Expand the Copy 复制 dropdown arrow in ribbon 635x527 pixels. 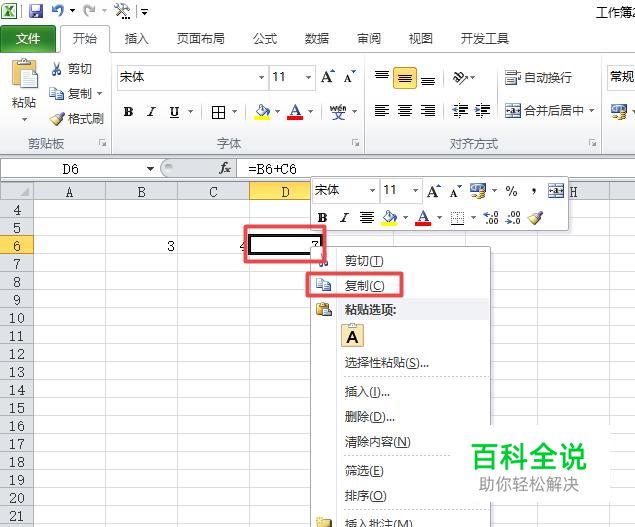(x=99, y=94)
